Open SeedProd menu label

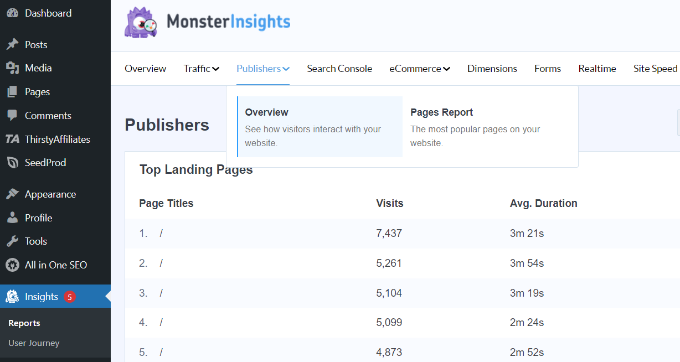click(46, 163)
